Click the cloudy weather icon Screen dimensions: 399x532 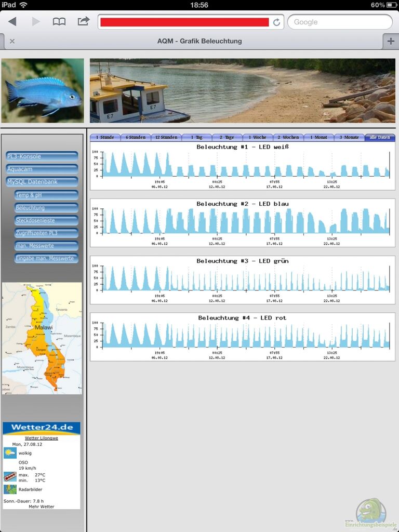[10, 453]
